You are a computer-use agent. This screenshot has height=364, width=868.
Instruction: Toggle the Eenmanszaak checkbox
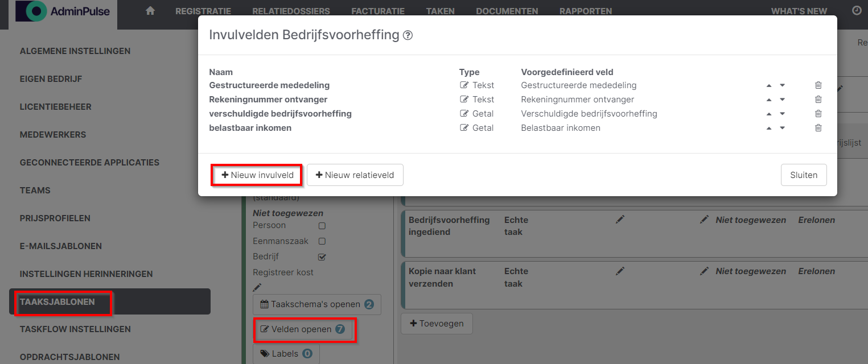pos(322,241)
